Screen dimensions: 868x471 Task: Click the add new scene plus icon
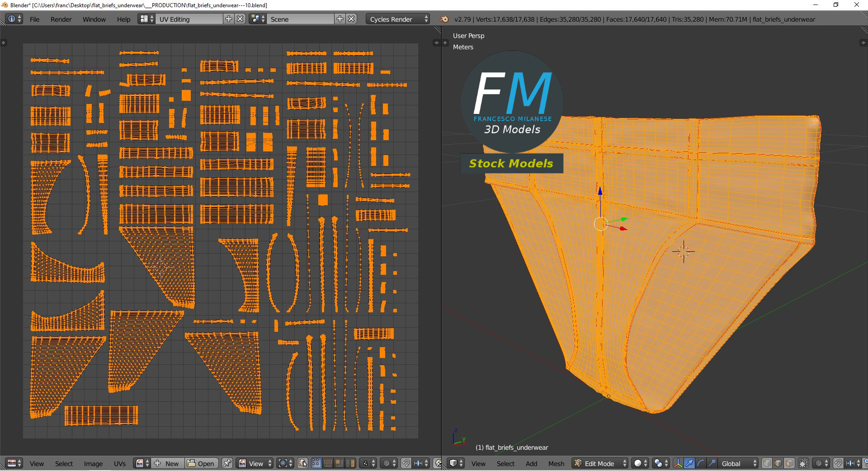(340, 19)
